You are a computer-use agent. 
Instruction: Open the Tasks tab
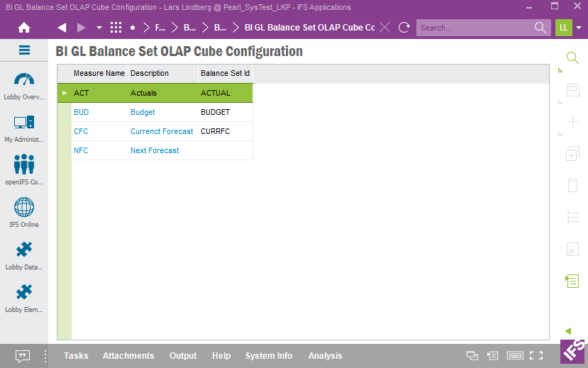(76, 356)
